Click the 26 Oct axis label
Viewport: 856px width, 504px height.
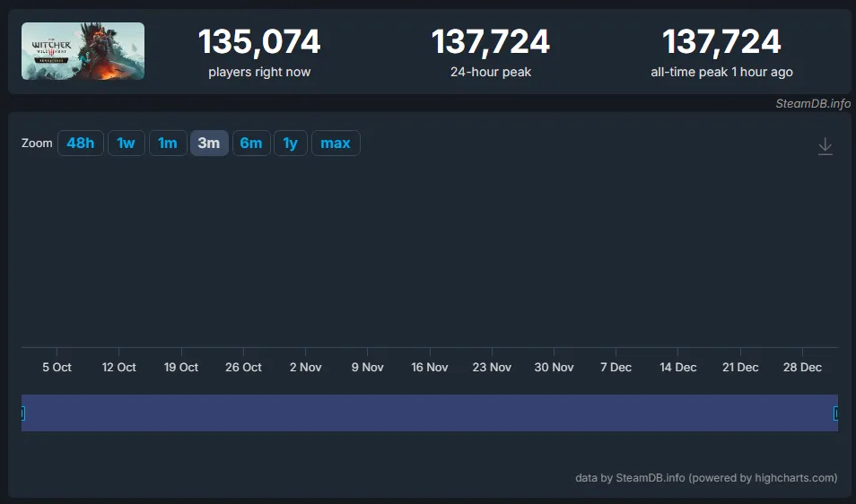click(243, 367)
